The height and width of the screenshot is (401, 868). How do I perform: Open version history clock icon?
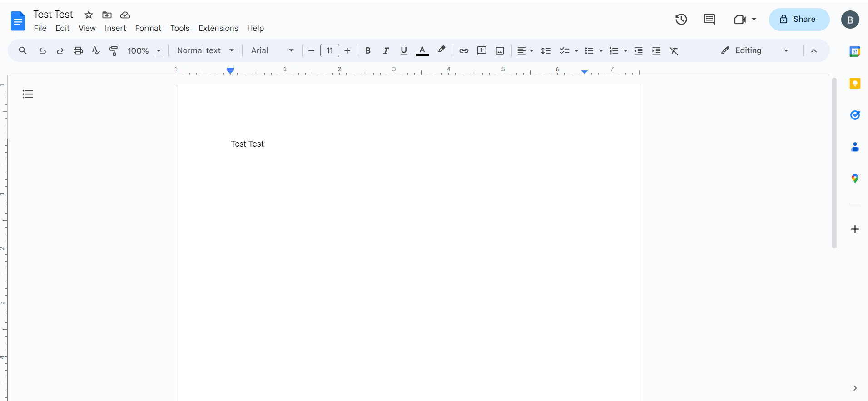click(x=681, y=19)
